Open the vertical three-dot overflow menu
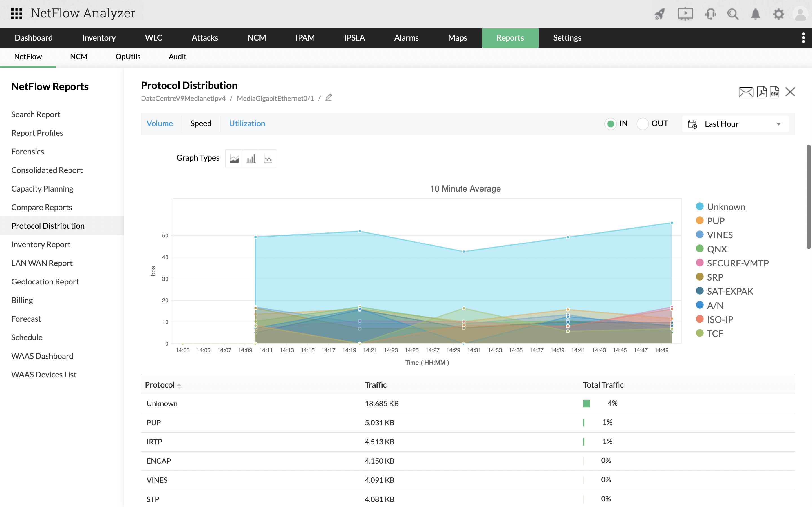 click(803, 37)
